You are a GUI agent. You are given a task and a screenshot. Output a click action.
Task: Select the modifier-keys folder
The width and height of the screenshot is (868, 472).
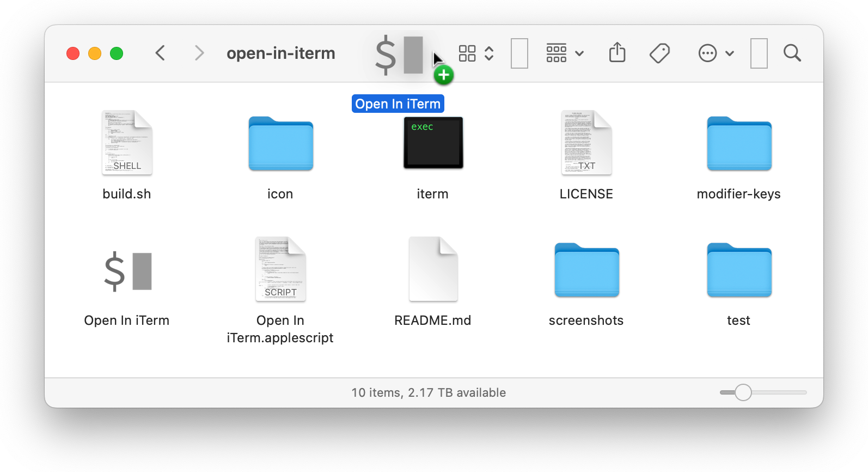pos(739,143)
